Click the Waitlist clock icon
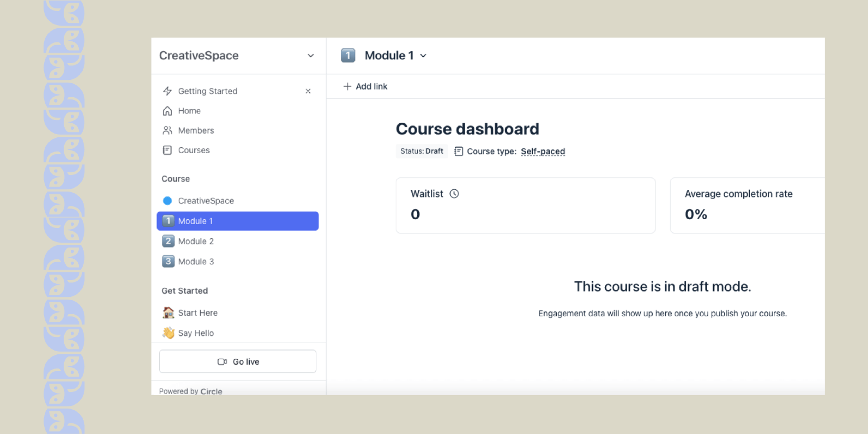Image resolution: width=868 pixels, height=434 pixels. coord(454,193)
